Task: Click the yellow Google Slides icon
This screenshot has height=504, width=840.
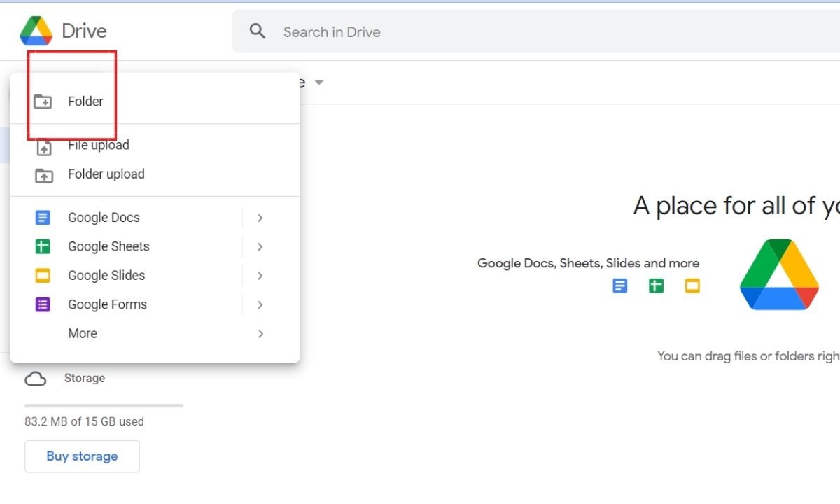Action: pyautogui.click(x=43, y=276)
